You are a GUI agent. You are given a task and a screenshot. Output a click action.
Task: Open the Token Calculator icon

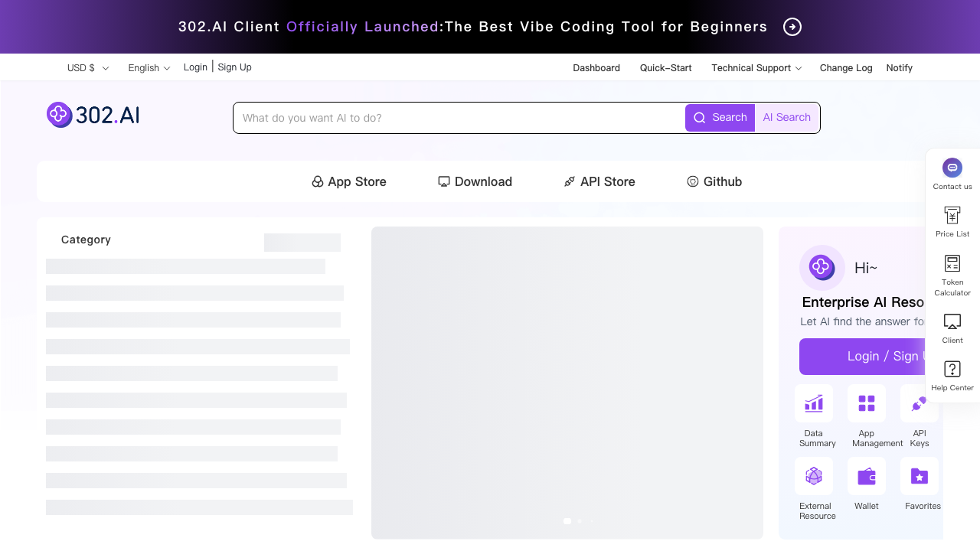(x=952, y=264)
